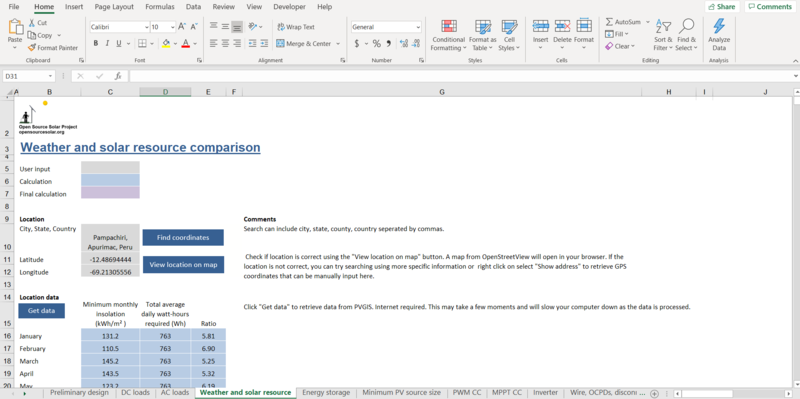Click the Decrease Indent icon

pyautogui.click(x=252, y=43)
